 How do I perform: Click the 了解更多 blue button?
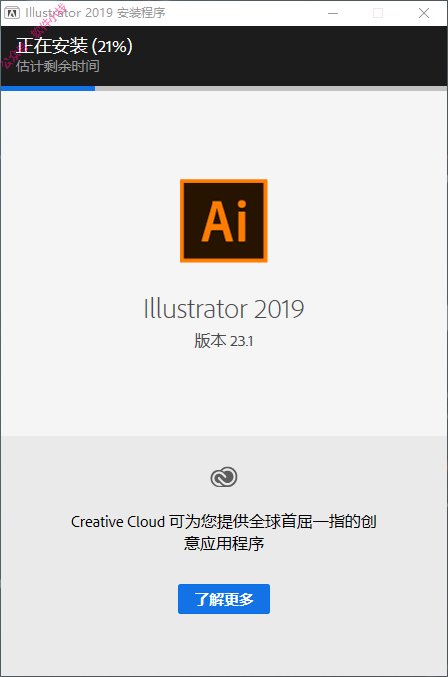(224, 599)
